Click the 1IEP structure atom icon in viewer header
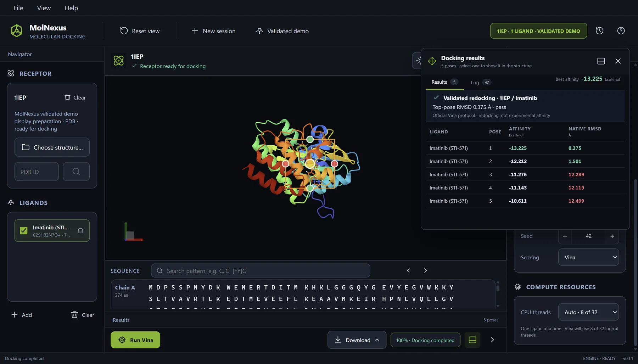Image resolution: width=638 pixels, height=364 pixels. tap(119, 61)
